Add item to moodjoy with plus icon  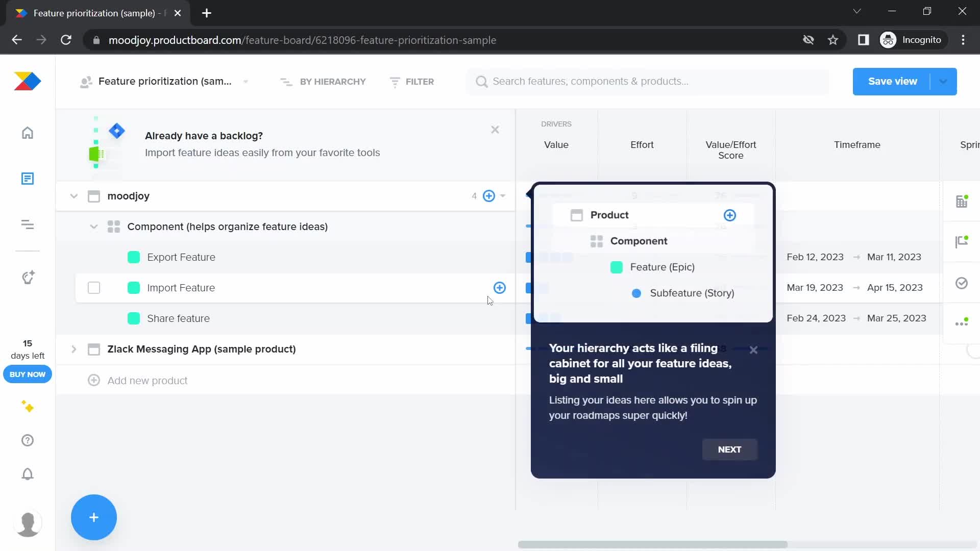tap(489, 196)
